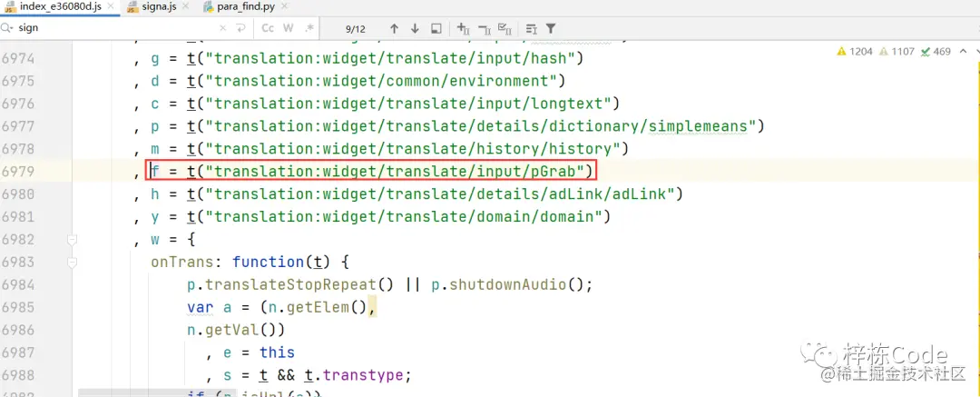980x397 pixels.
Task: Click 'translateStopRepeat' on line 6984
Action: pos(290,284)
